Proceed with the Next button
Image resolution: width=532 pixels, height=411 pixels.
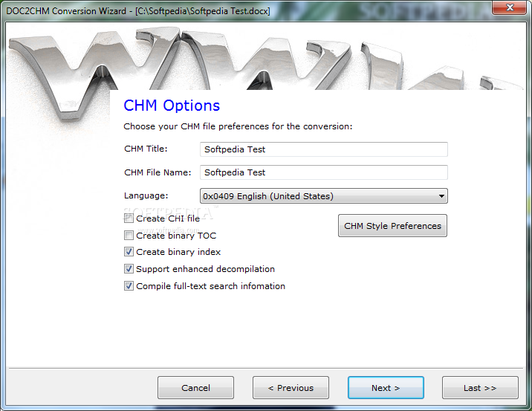coord(386,387)
